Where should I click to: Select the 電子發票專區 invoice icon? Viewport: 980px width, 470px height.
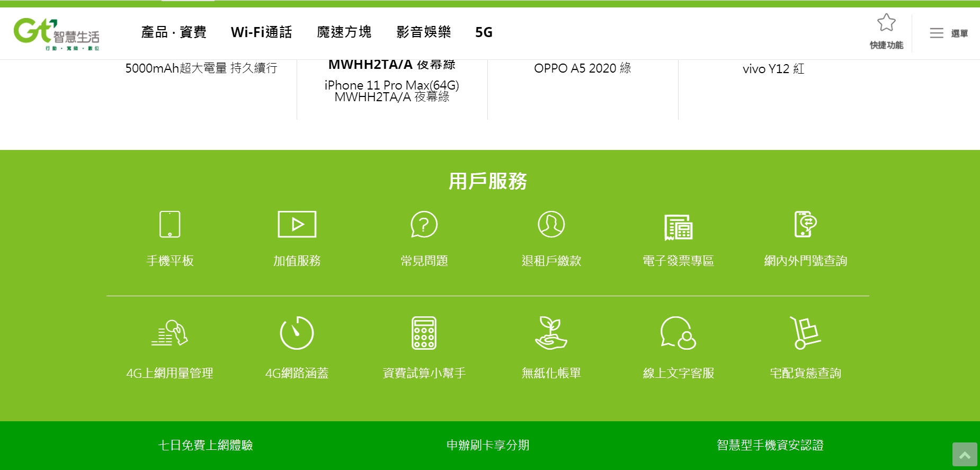tap(678, 226)
